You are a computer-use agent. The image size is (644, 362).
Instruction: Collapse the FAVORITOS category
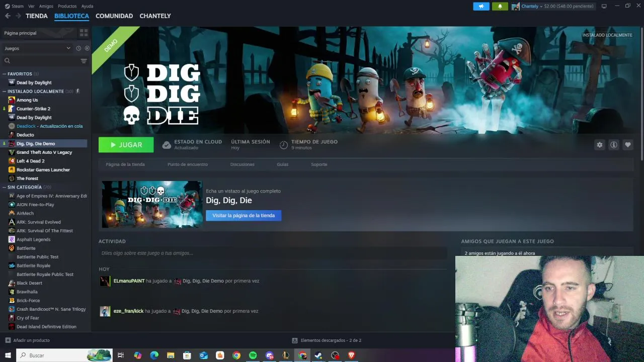point(20,74)
